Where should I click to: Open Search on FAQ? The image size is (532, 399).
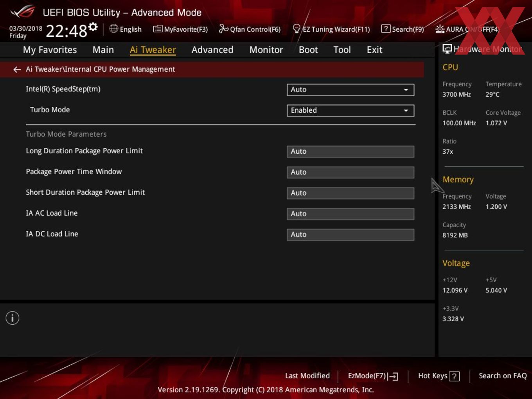[x=503, y=376]
